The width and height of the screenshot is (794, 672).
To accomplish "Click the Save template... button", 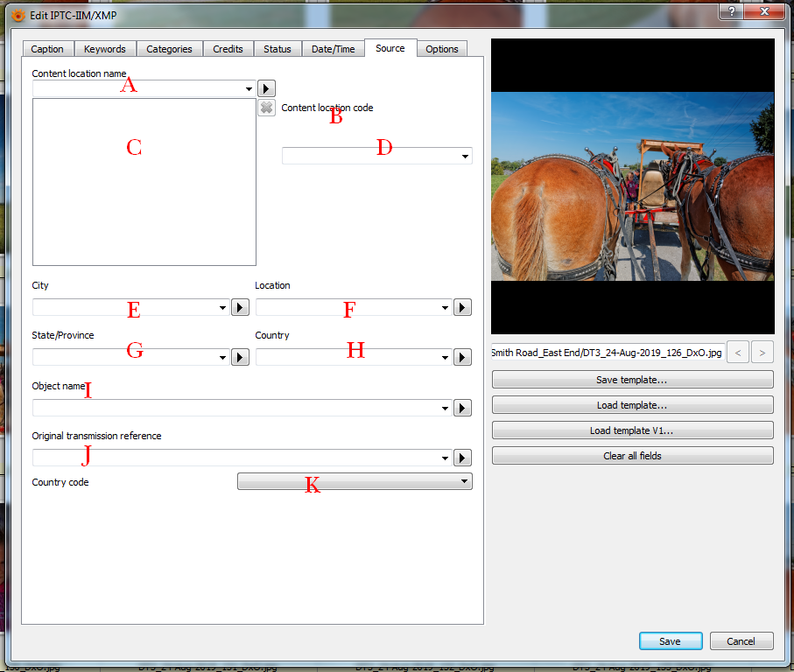I will [x=632, y=380].
